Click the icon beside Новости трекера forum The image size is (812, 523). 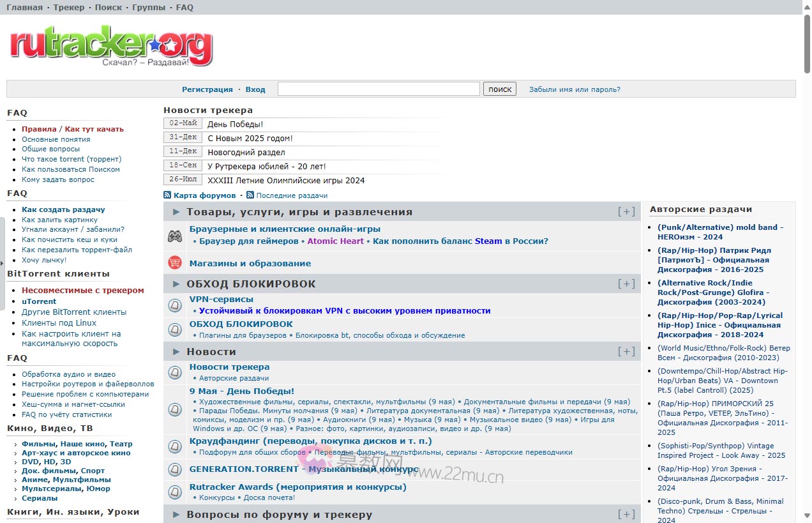pos(174,372)
